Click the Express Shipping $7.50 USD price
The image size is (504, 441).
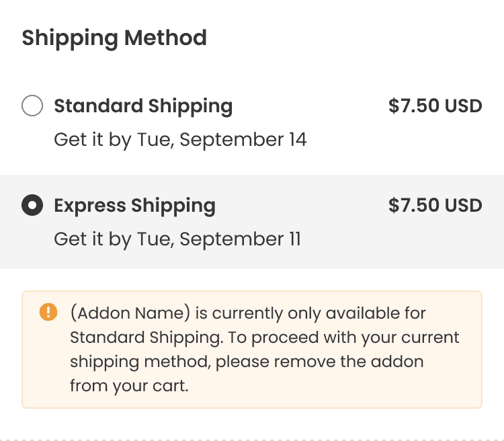[x=435, y=206]
